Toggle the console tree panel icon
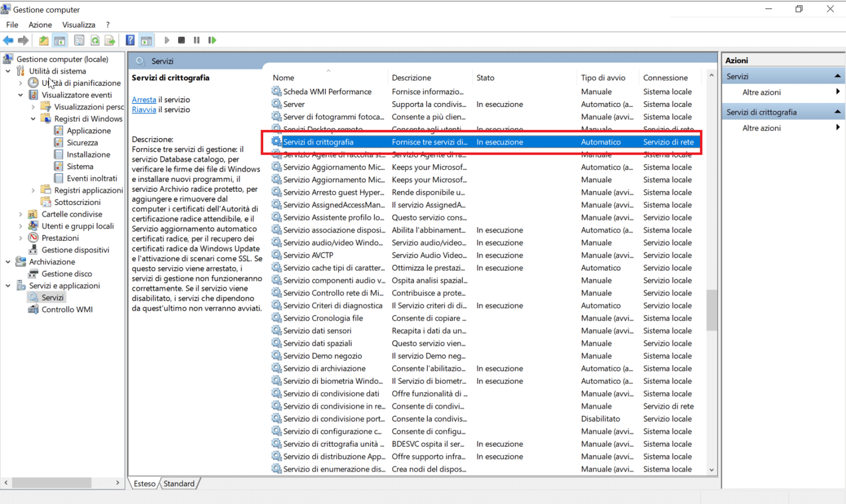This screenshot has width=846, height=504. pos(59,40)
